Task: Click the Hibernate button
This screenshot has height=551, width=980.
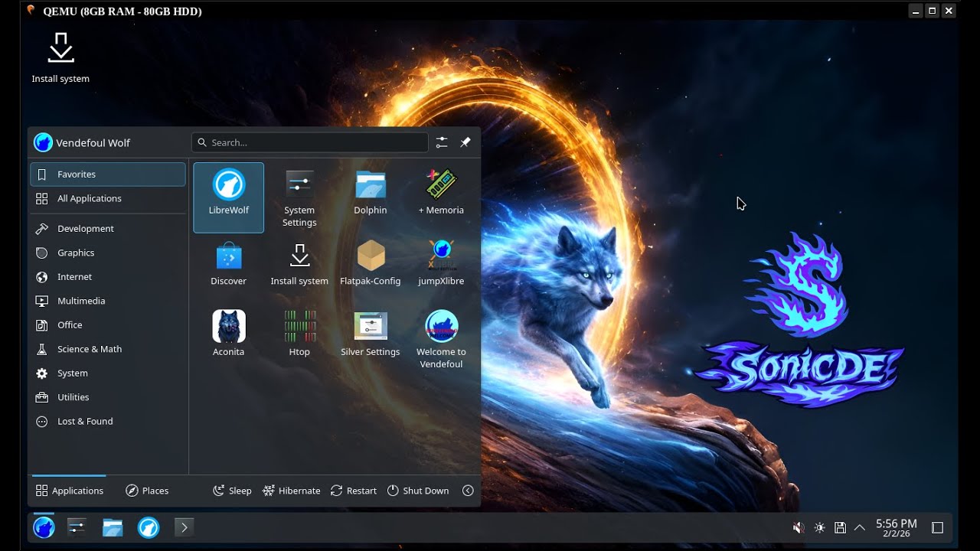Action: 291,491
